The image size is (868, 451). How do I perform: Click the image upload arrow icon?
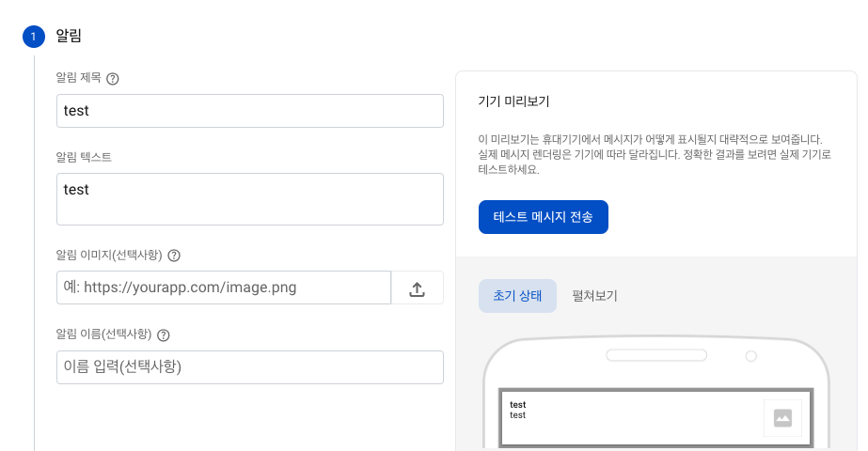417,288
